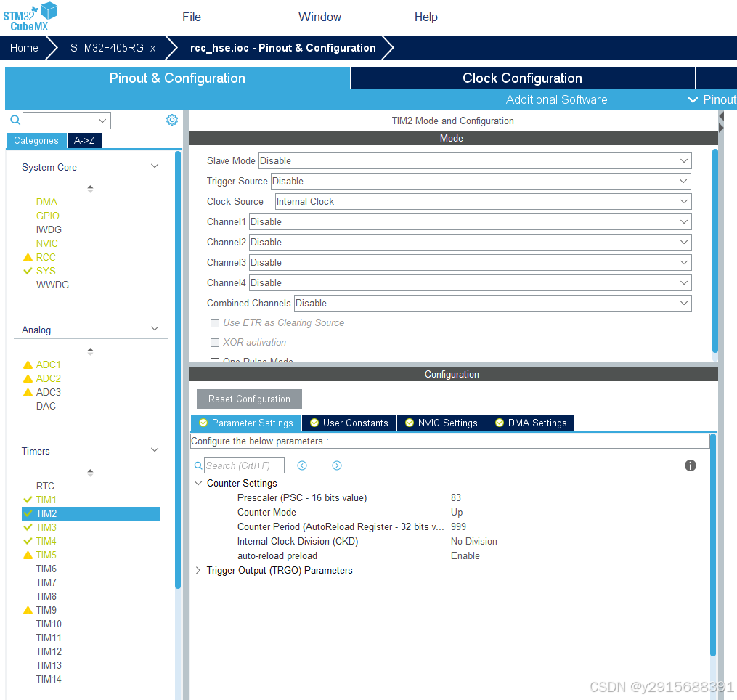Toggle the XOR activation checkbox

pos(215,343)
